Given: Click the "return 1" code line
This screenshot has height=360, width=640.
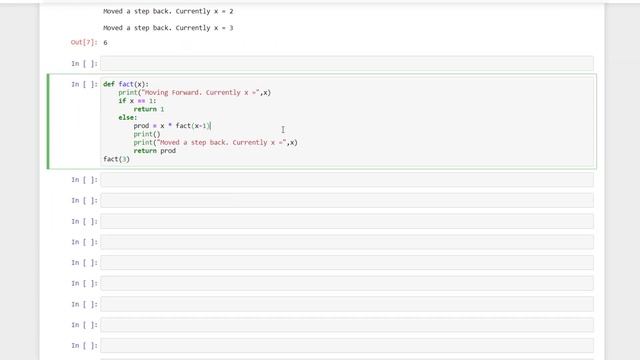Looking at the screenshot, I should 149,109.
